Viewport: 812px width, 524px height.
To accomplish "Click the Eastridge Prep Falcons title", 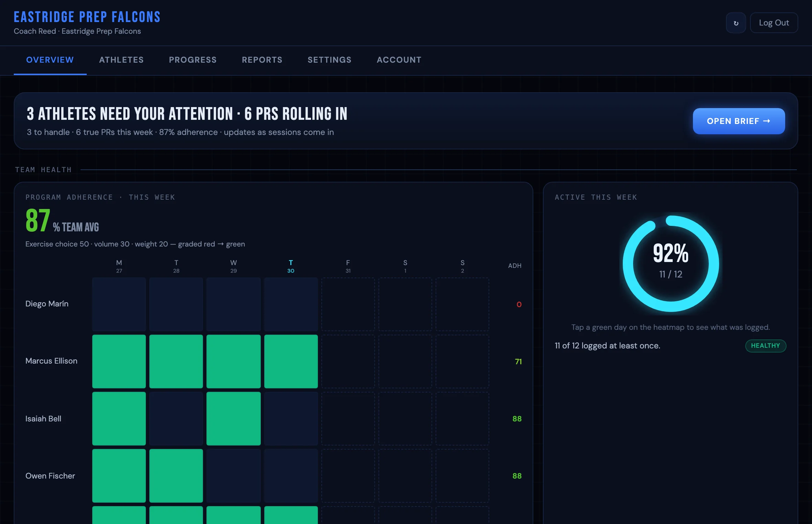I will (87, 17).
